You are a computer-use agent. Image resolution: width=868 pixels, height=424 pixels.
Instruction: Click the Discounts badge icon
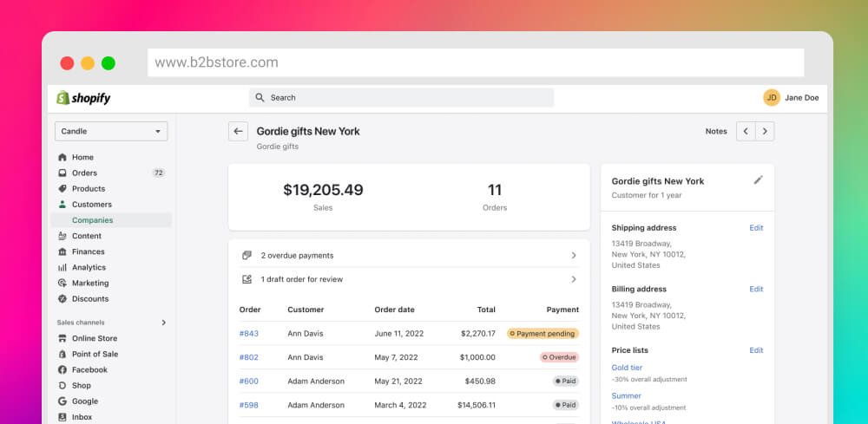(x=62, y=299)
